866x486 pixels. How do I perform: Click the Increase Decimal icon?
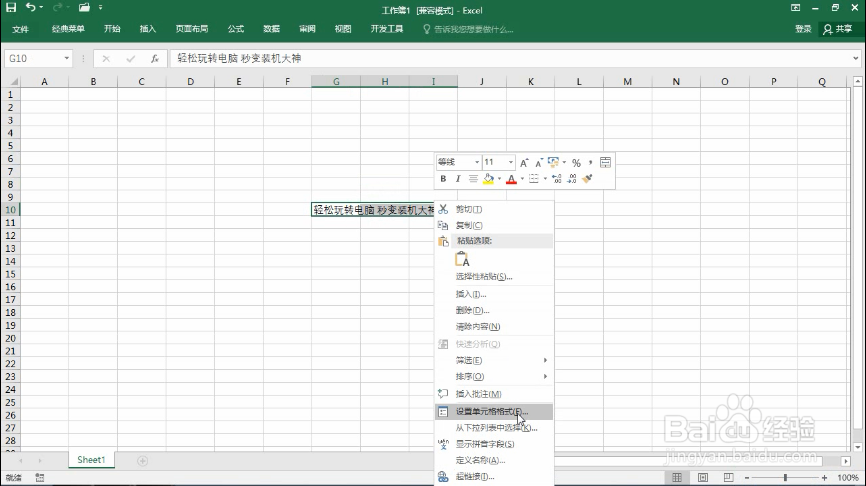pos(557,179)
